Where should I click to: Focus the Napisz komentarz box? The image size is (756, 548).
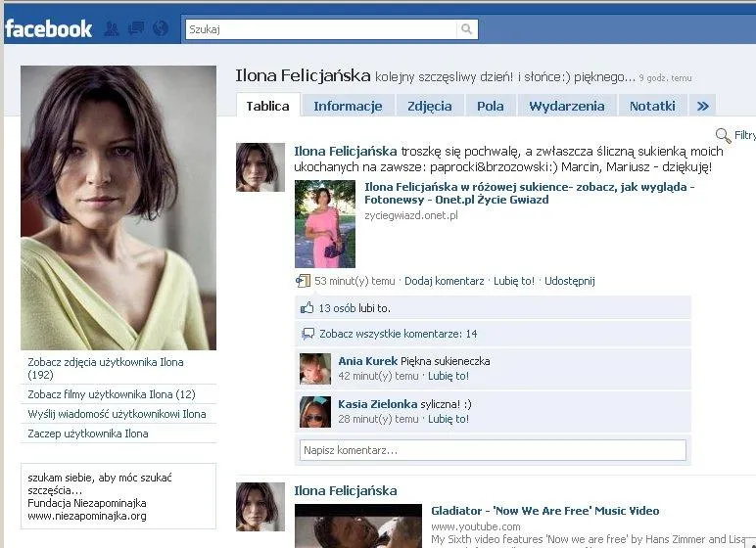(x=493, y=450)
